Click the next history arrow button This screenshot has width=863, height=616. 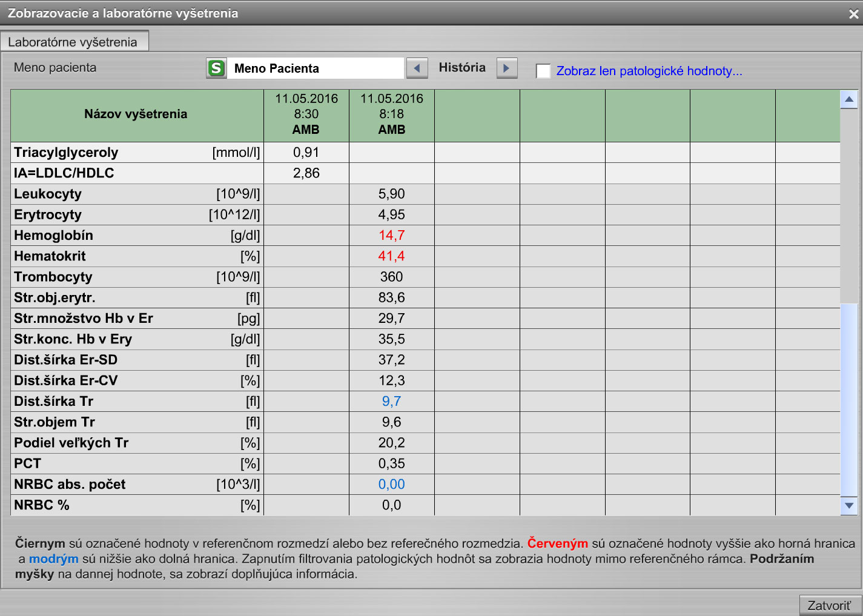click(x=507, y=68)
